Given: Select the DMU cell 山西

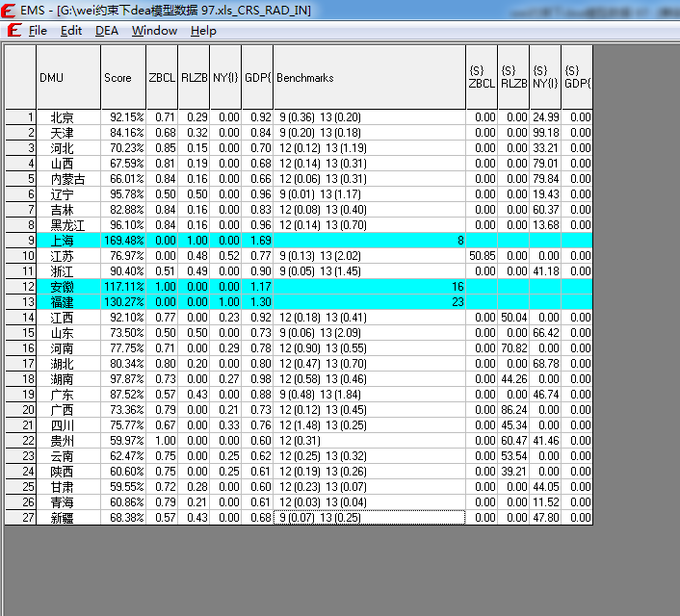Looking at the screenshot, I should [x=68, y=164].
